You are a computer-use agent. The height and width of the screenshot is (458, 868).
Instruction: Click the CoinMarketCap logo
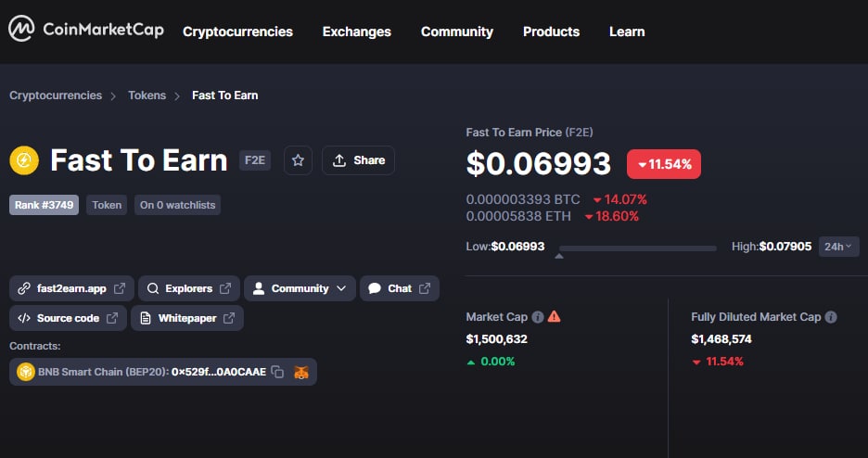[x=86, y=29]
